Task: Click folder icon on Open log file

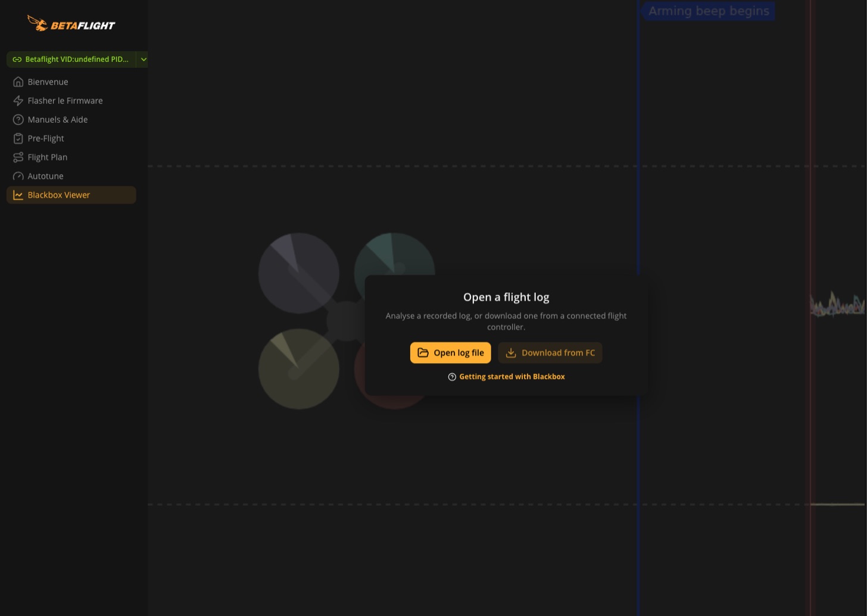Action: [423, 353]
